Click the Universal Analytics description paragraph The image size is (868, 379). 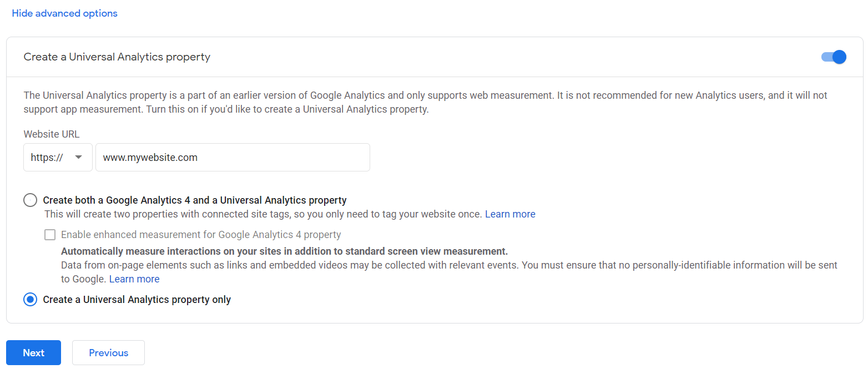click(x=425, y=102)
